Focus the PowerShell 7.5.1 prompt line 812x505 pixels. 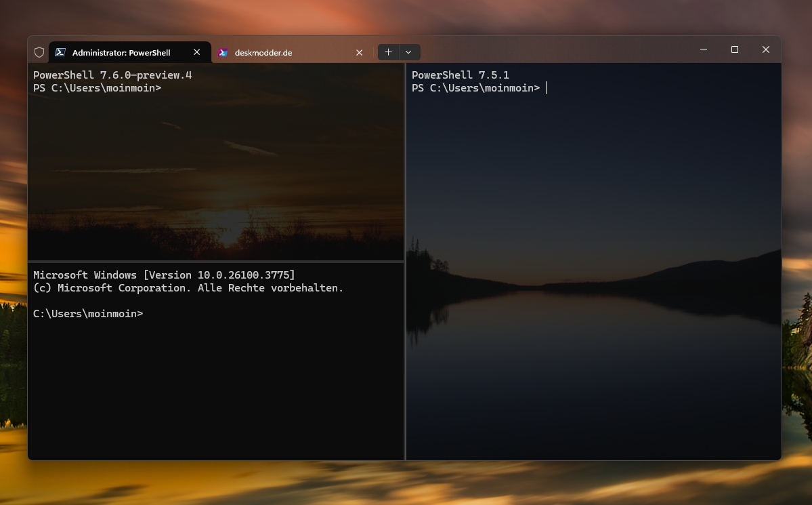476,88
